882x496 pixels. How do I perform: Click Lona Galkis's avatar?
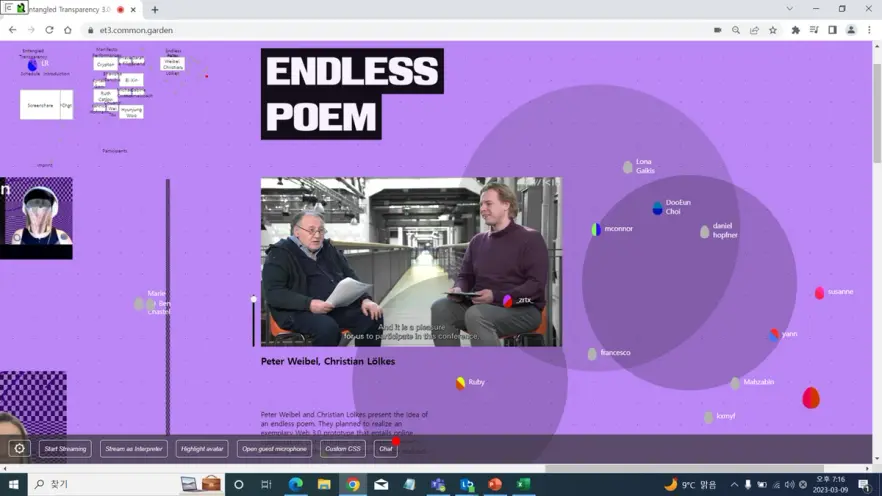coord(628,167)
